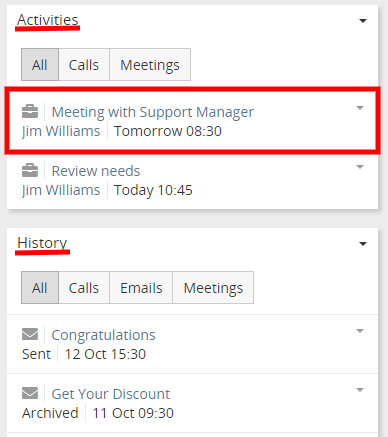Open dropdown arrow for Congratulations email
This screenshot has width=388, height=437.
(360, 331)
